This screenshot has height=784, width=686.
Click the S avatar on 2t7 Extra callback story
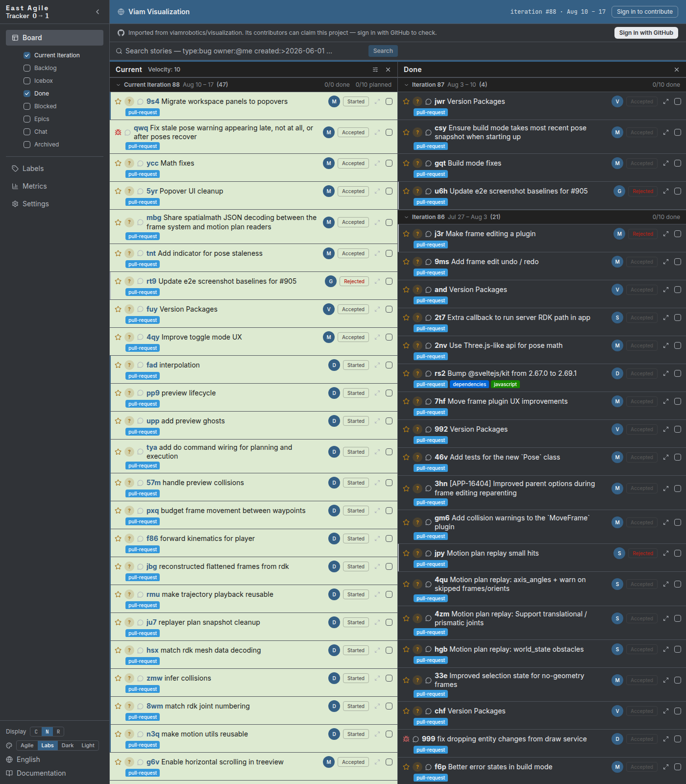tap(617, 318)
